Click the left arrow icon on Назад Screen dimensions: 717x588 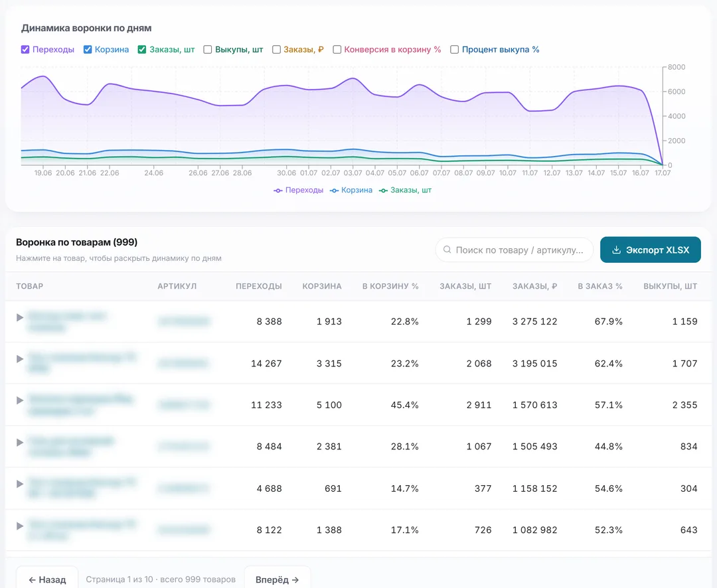coord(32,580)
